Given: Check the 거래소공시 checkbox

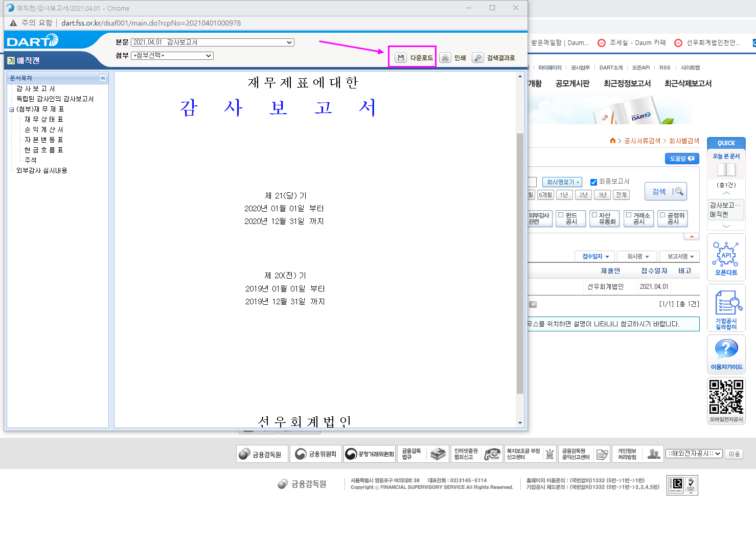Looking at the screenshot, I should point(629,215).
